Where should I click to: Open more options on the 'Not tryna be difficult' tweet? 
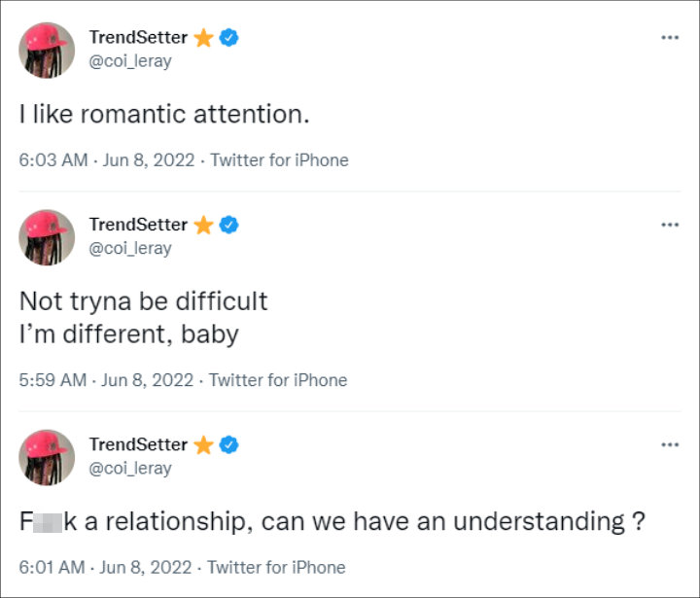tap(670, 225)
